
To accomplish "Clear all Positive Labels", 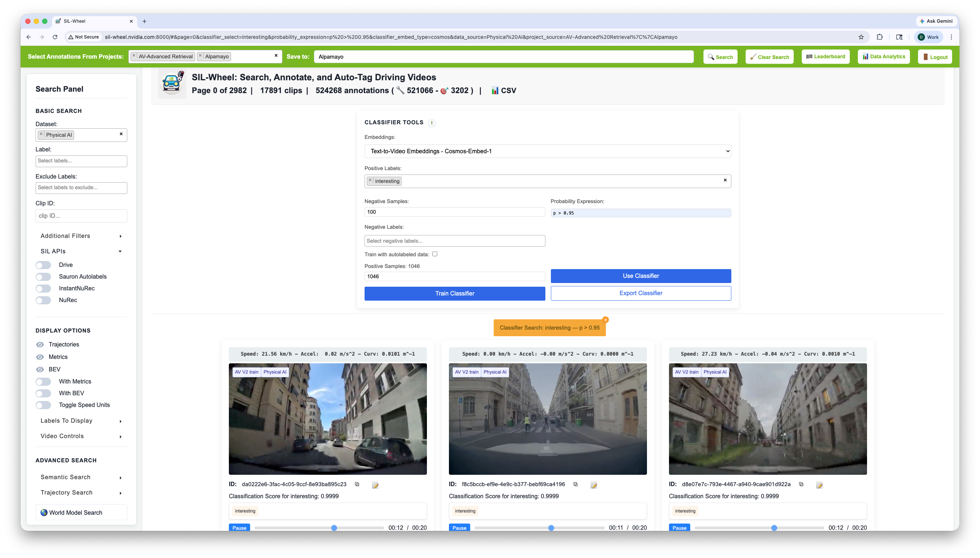I will [725, 180].
